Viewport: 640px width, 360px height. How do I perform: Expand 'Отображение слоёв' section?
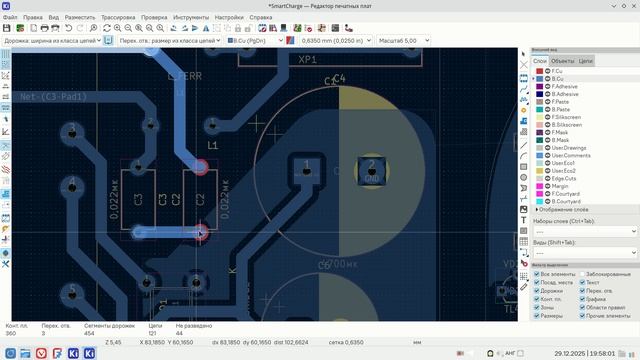(x=562, y=209)
